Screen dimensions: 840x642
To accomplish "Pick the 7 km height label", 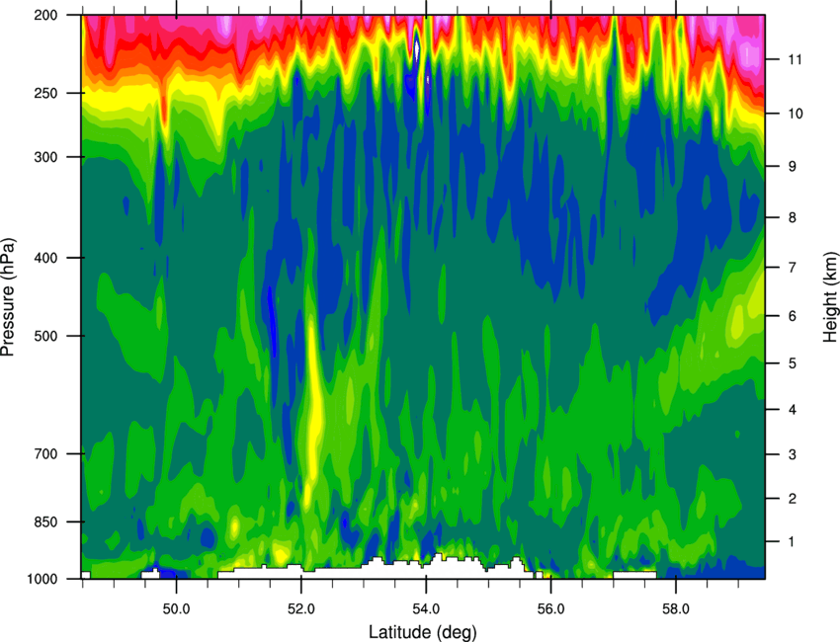I will (793, 268).
